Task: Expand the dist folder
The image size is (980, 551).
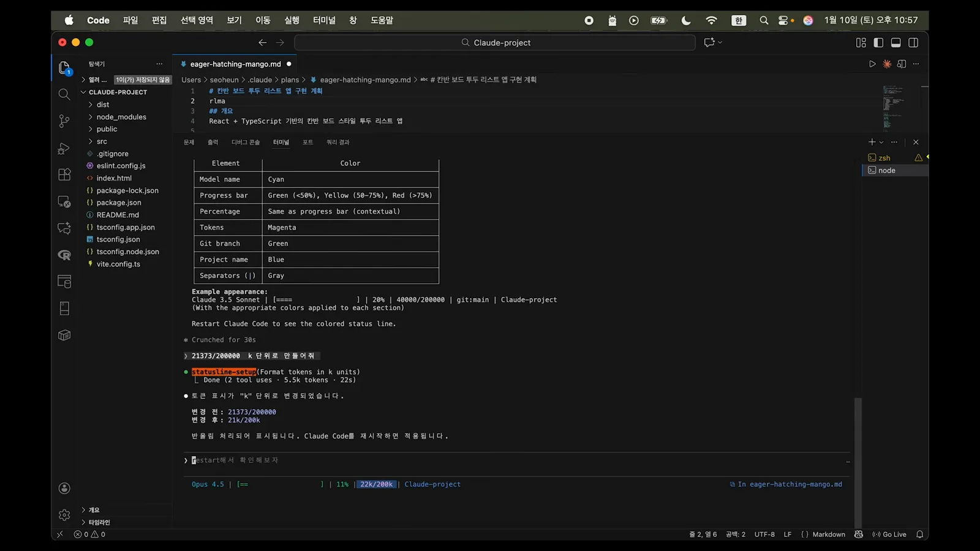Action: (x=102, y=105)
